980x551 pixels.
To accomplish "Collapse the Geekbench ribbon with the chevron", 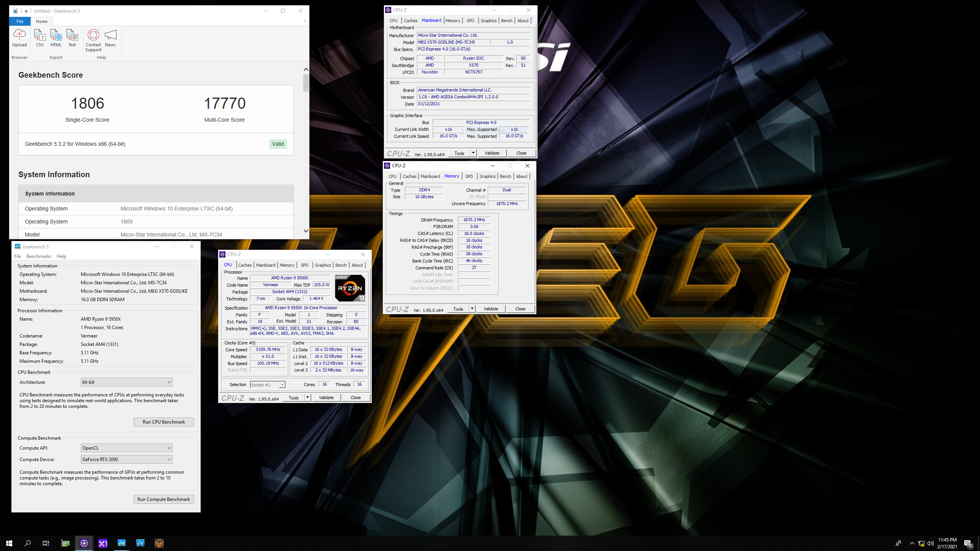I will click(x=305, y=21).
